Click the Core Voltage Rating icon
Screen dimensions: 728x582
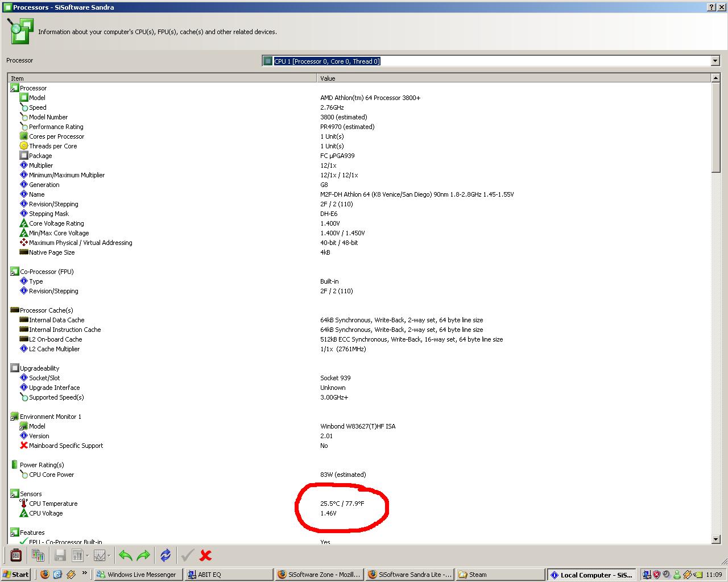(x=24, y=223)
